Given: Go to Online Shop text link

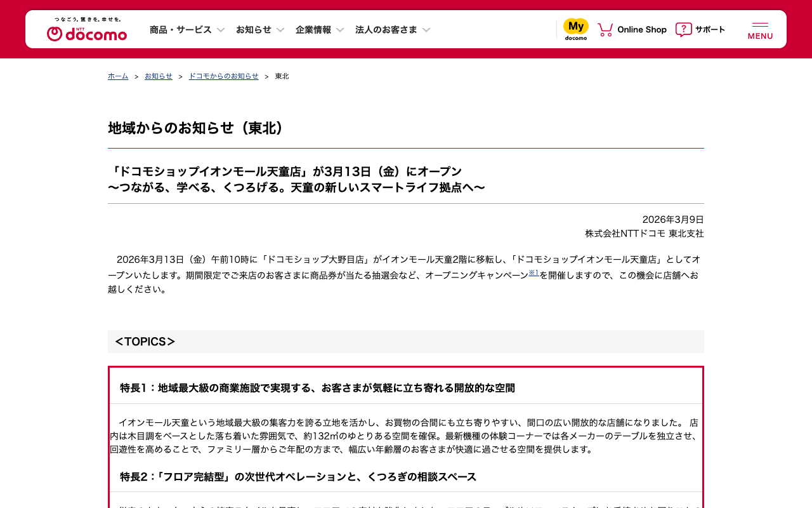Looking at the screenshot, I should click(x=642, y=29).
